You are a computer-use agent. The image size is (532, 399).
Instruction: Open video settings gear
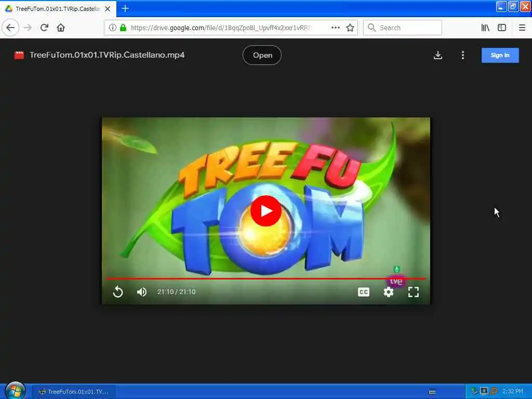pyautogui.click(x=389, y=292)
